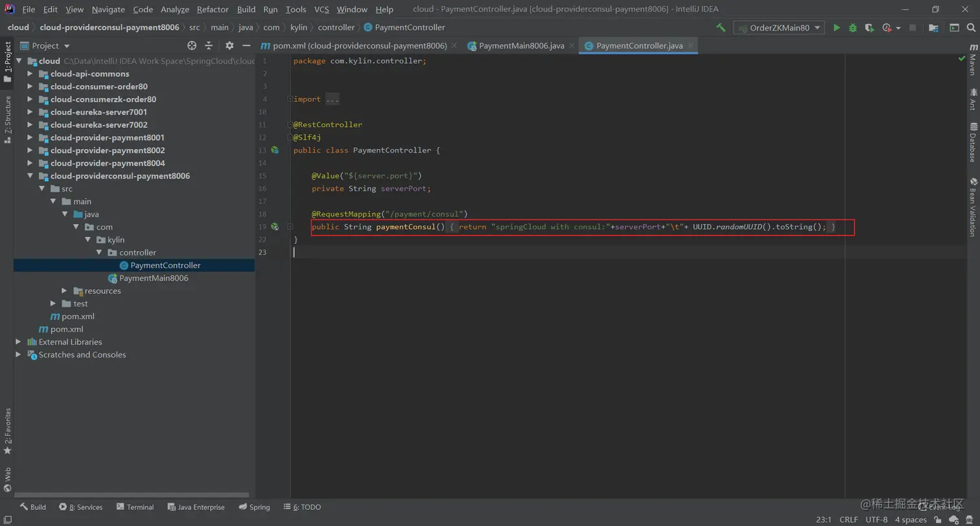The image size is (980, 526).
Task: Collapse all nodes in Project panel
Action: pyautogui.click(x=209, y=45)
